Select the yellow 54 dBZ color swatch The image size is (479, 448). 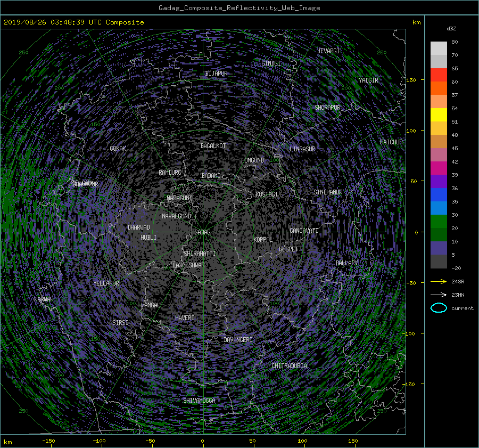tap(439, 115)
